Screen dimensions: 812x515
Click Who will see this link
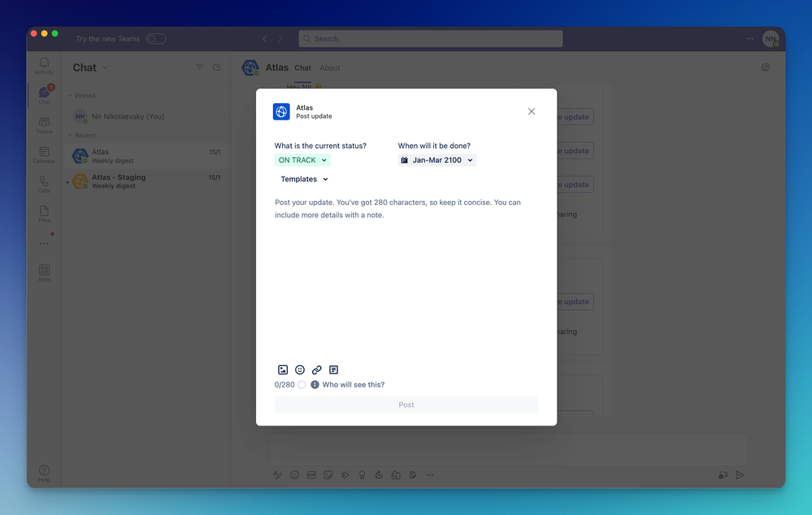pyautogui.click(x=354, y=385)
